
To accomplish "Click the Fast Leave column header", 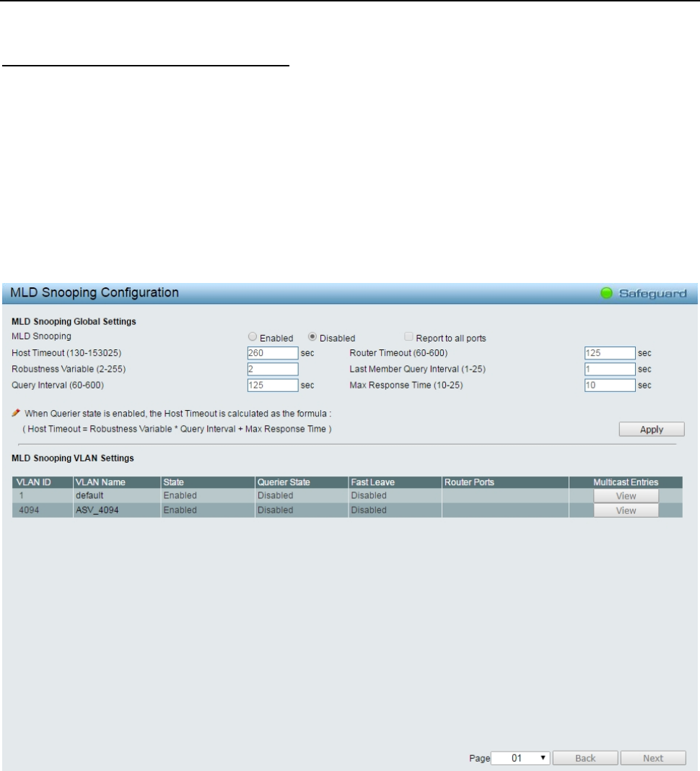I will pyautogui.click(x=395, y=482).
